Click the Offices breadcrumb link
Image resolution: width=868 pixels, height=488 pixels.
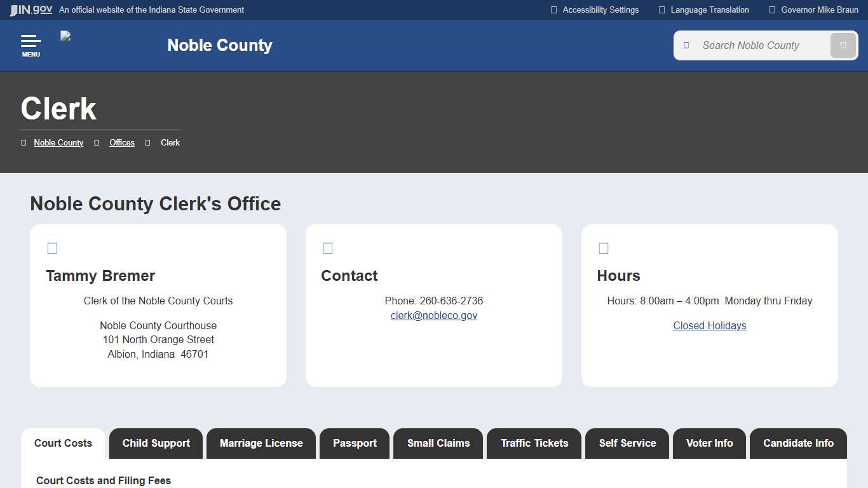pyautogui.click(x=121, y=142)
